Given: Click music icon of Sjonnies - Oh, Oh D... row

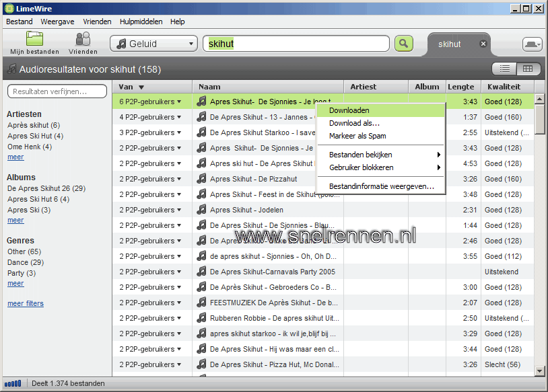Looking at the screenshot, I should 201,256.
